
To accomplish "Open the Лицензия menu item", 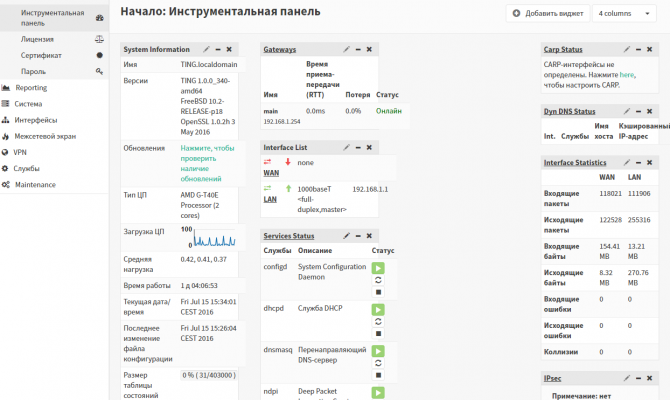I will (37, 39).
